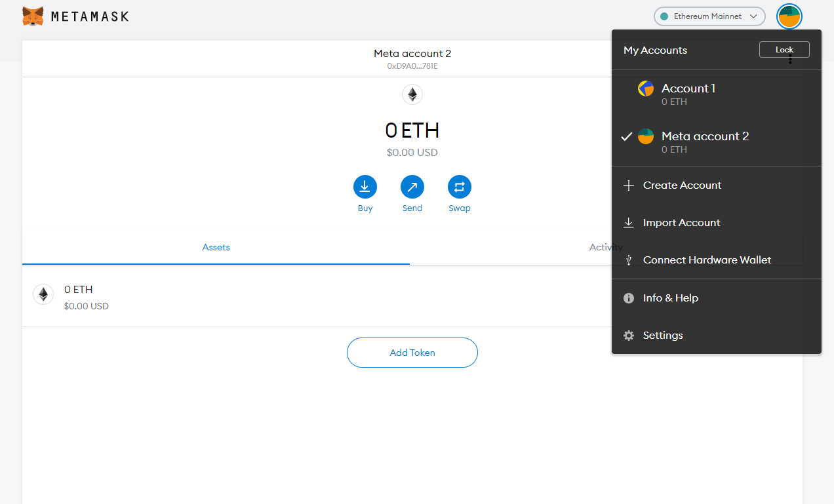This screenshot has width=834, height=504.
Task: Open the account options three-dot menu
Action: point(790,59)
